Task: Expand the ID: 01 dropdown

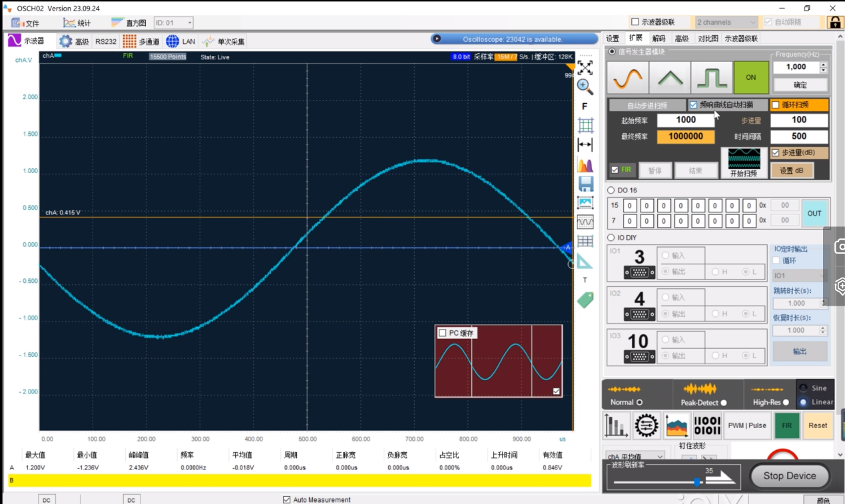Action: 174,23
